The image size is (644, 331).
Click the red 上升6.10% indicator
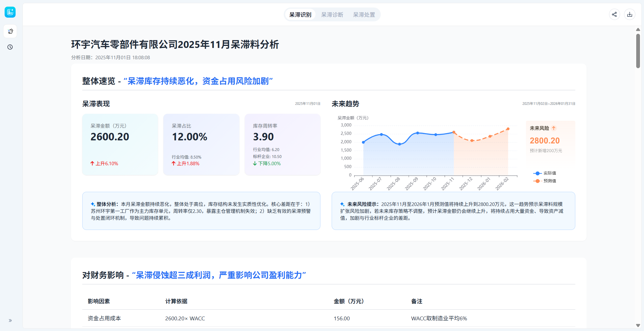pyautogui.click(x=104, y=163)
